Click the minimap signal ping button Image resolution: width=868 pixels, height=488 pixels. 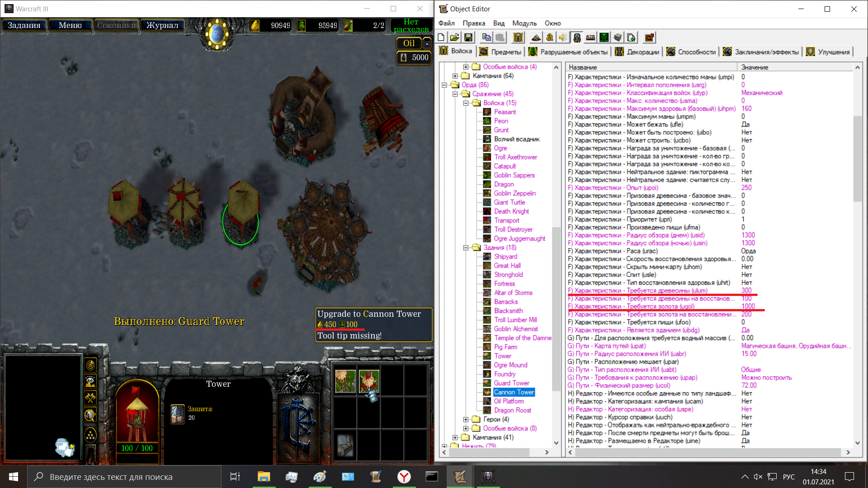90,365
